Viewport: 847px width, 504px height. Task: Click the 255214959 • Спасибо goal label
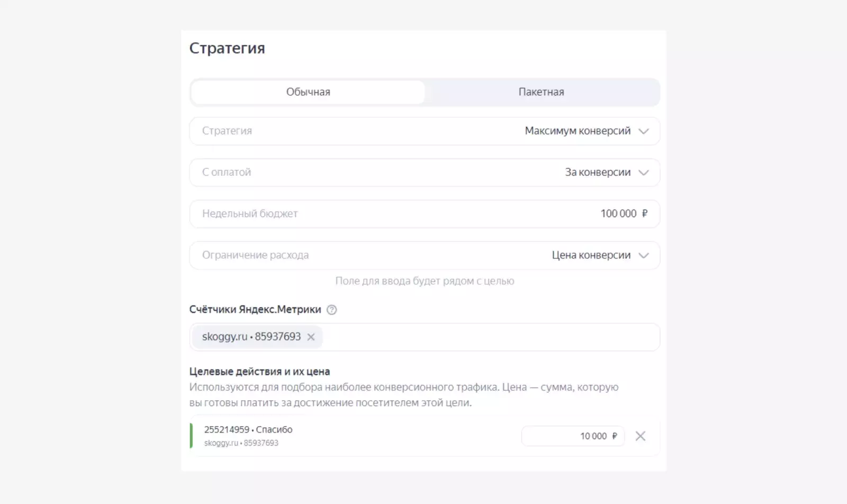248,430
